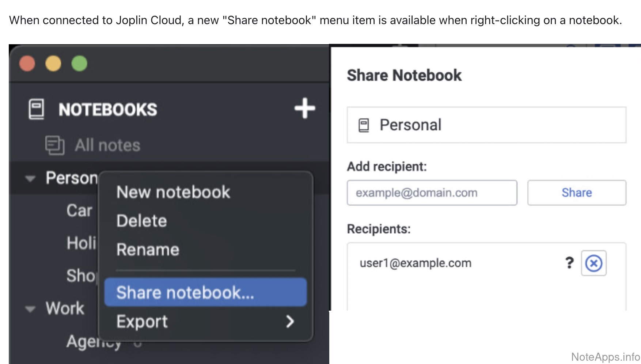Click the red close window button
Screen dimensions: 641x364
pos(27,64)
